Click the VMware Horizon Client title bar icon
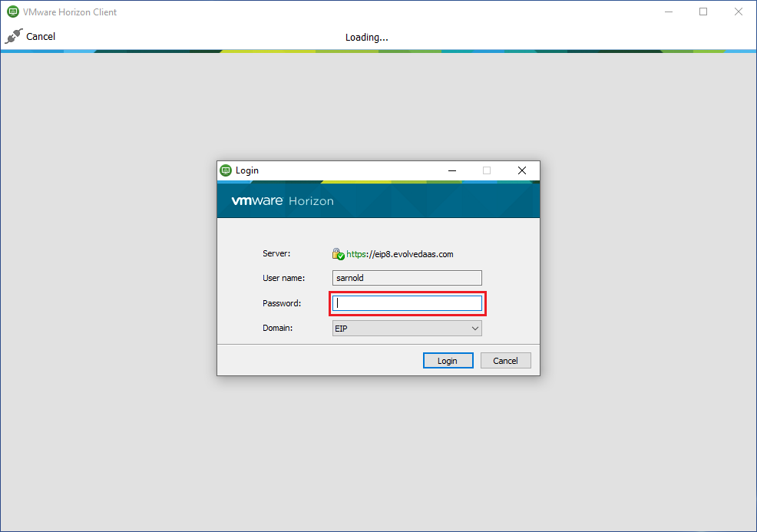The width and height of the screenshot is (757, 532). pyautogui.click(x=13, y=12)
